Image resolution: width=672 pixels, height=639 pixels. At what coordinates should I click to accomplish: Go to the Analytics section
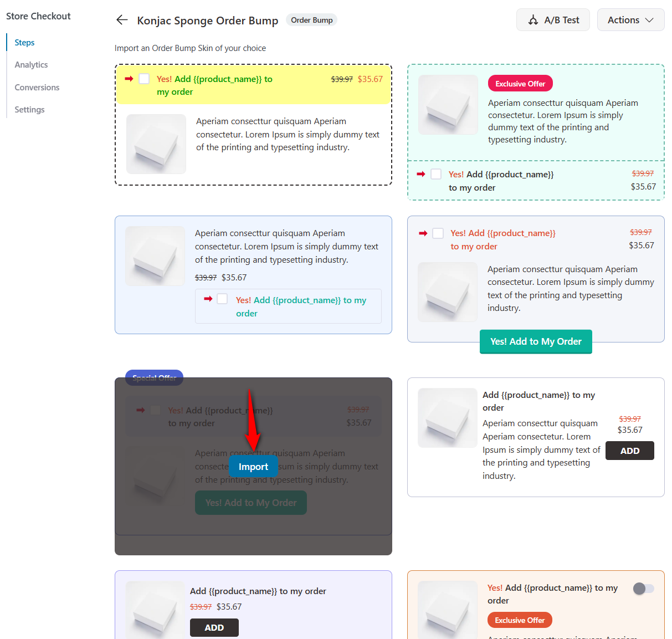[30, 64]
